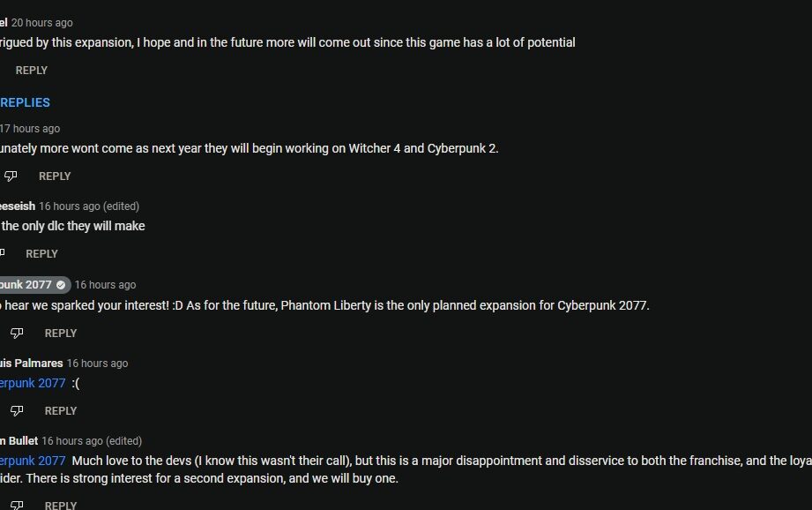Open the "20 hours ago" timestamp link
This screenshot has height=510, width=812.
pyautogui.click(x=42, y=22)
